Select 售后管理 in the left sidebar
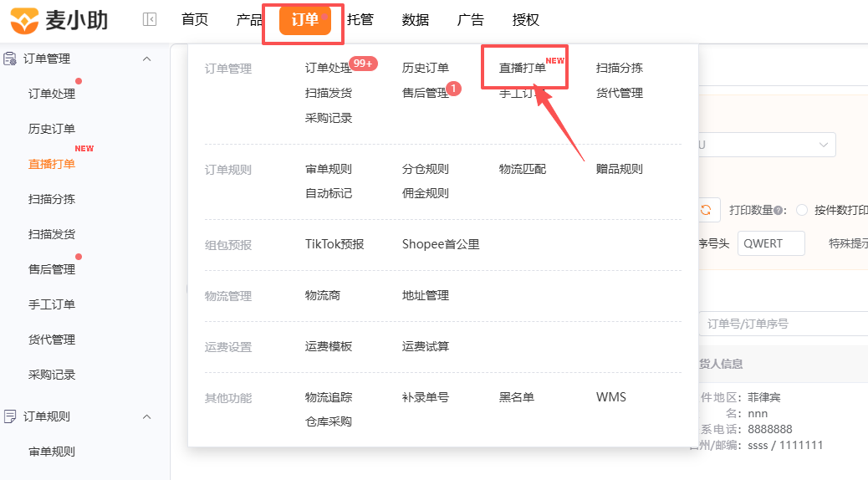Viewport: 868px width, 480px height. click(x=52, y=269)
